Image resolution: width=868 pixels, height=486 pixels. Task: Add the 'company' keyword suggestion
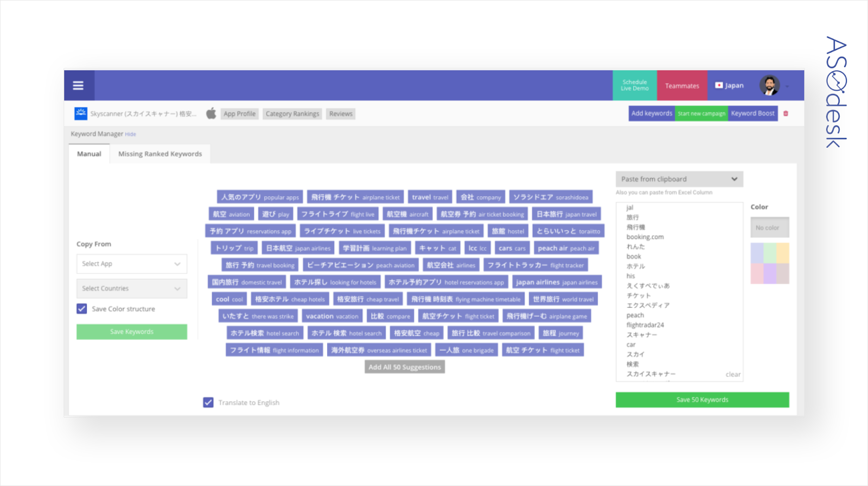[481, 197]
